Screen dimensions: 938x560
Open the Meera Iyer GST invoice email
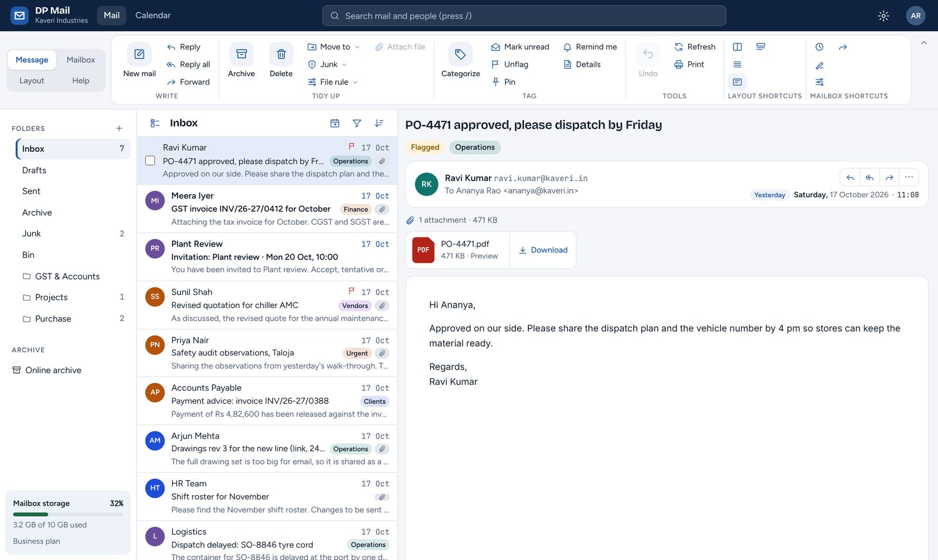tap(267, 209)
